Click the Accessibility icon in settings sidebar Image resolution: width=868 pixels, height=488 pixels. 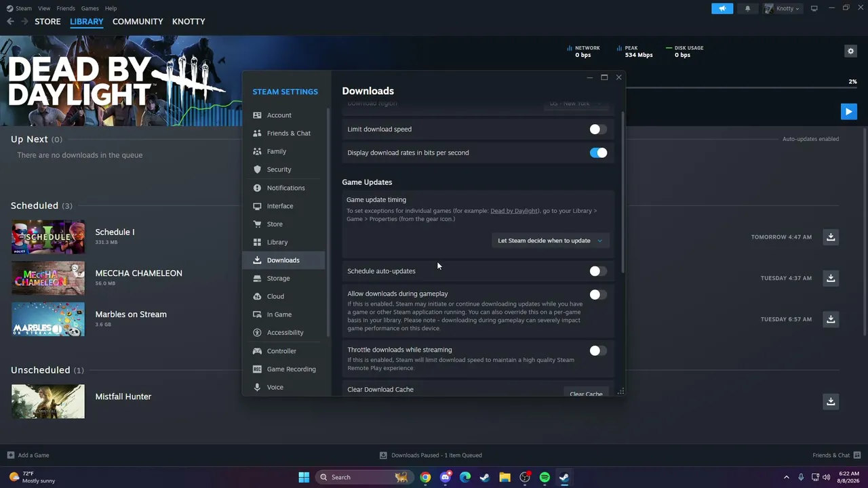(257, 333)
